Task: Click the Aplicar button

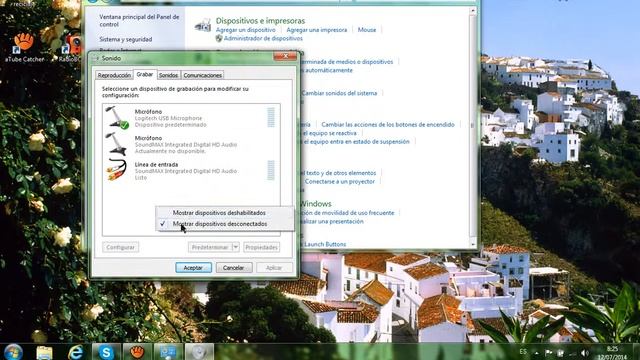Action: [274, 268]
